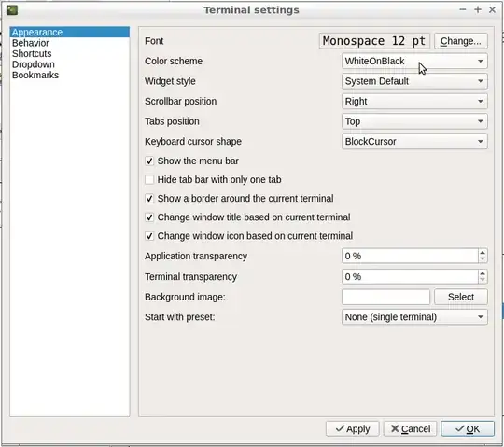Click the Apply button
This screenshot has width=504, height=447.
[x=352, y=428]
